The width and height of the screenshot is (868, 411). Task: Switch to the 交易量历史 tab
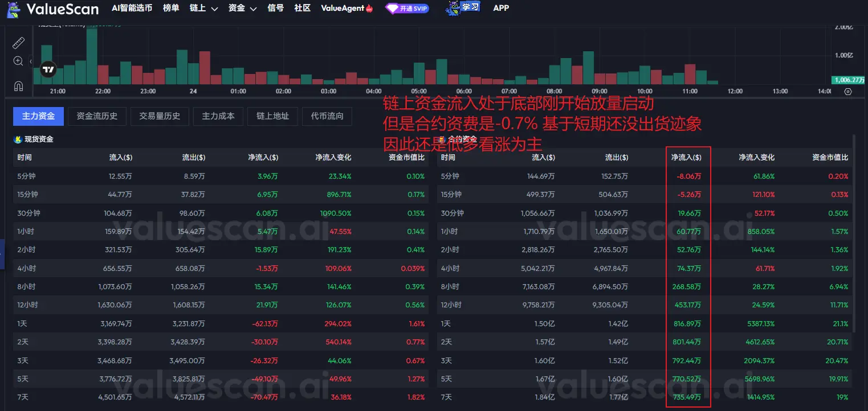pos(160,116)
